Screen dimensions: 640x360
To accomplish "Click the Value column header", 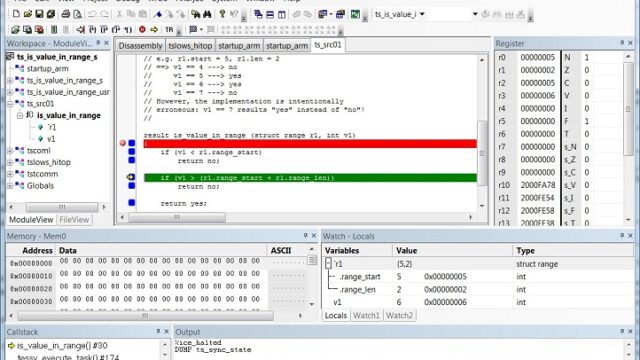I will 452,250.
